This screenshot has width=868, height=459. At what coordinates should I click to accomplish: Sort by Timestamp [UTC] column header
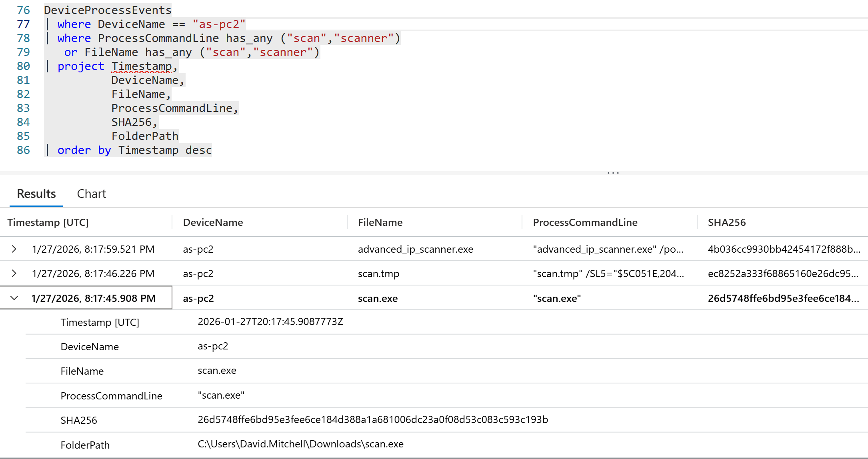point(48,222)
